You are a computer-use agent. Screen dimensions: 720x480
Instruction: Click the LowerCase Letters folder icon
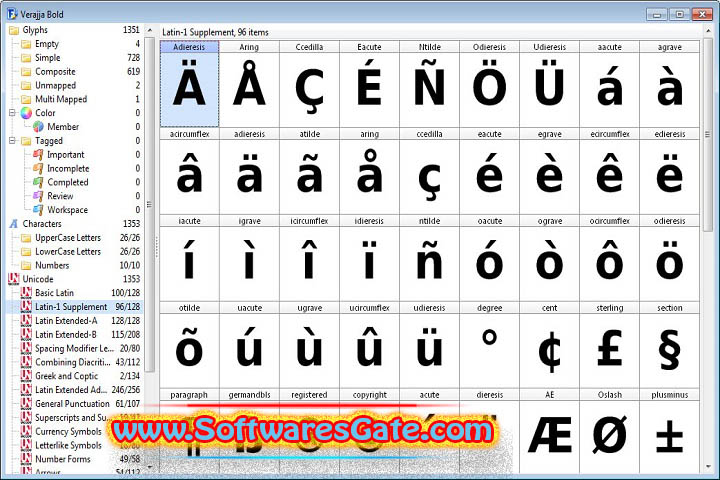(x=26, y=252)
